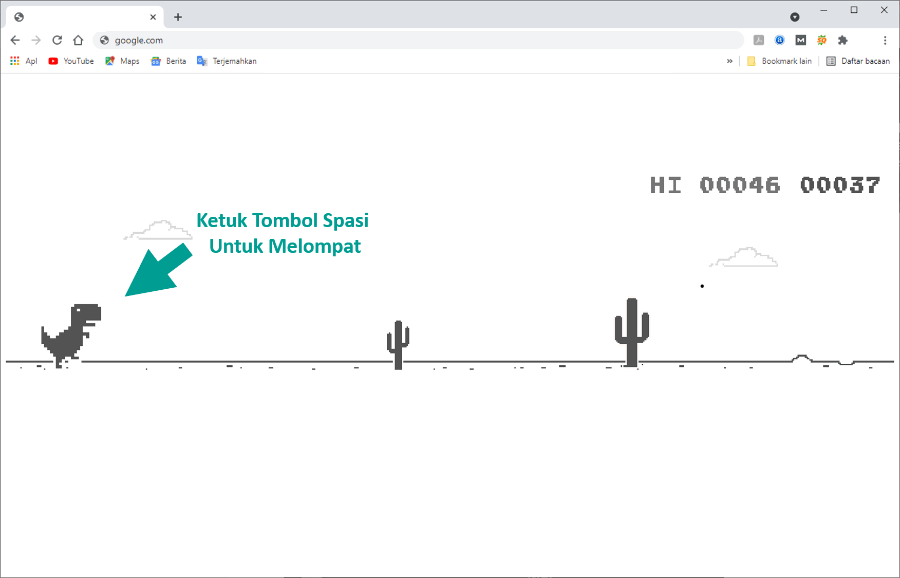Click the forward navigation arrow
900x578 pixels.
(x=36, y=40)
